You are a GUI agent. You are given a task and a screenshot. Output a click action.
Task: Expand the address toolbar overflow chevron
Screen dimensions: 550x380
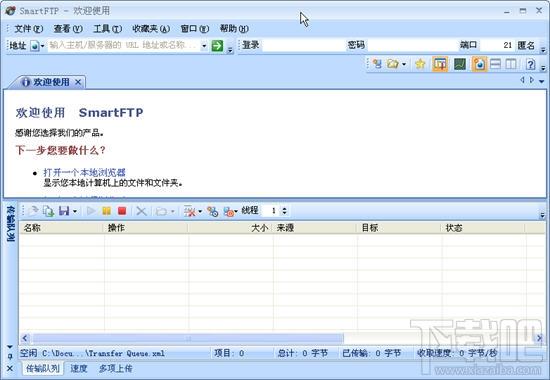pos(230,50)
